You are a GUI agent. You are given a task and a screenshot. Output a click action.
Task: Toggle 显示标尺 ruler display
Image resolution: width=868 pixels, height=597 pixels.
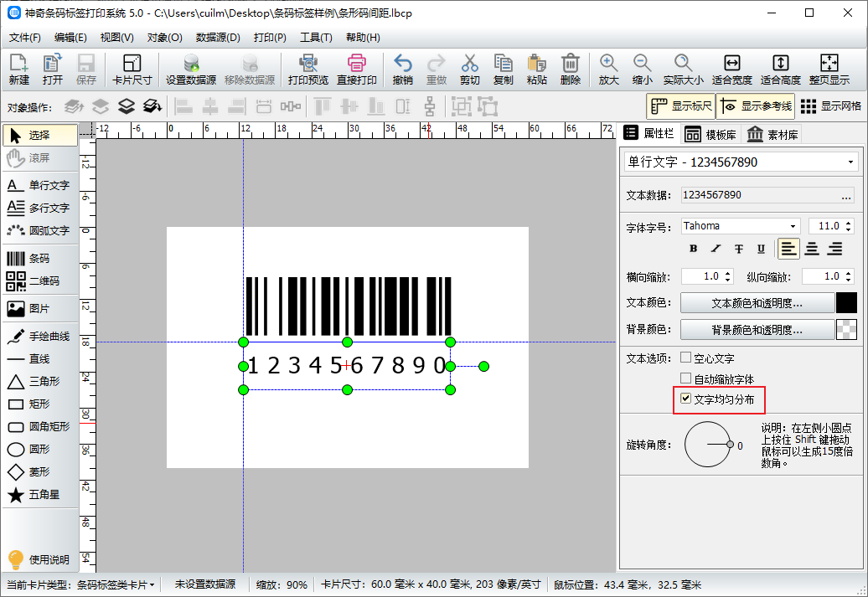point(681,106)
